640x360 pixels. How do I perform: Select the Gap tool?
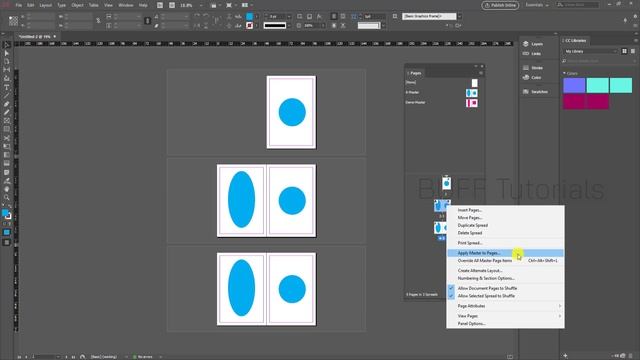pyautogui.click(x=7, y=70)
